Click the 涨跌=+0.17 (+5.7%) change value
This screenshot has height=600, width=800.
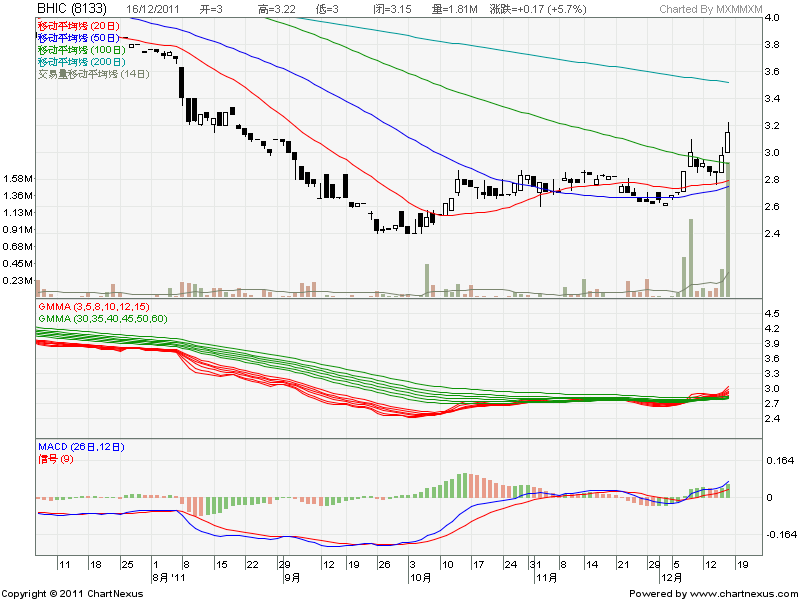point(538,9)
